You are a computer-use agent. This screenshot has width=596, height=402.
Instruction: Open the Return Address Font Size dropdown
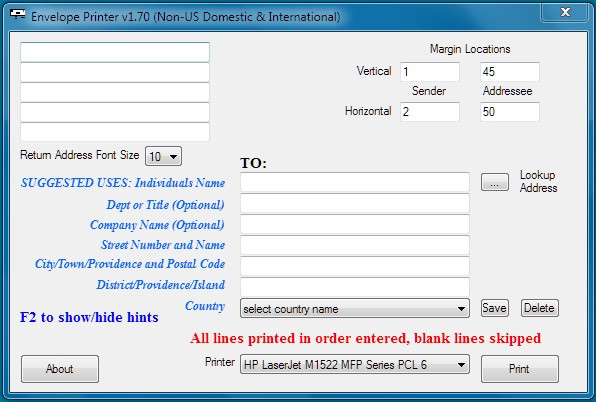[163, 156]
